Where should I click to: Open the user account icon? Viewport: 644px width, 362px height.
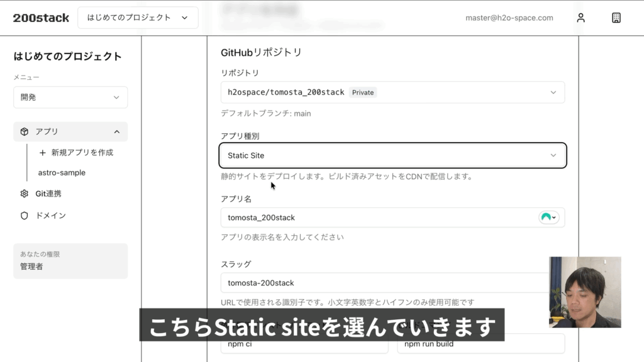coord(580,18)
